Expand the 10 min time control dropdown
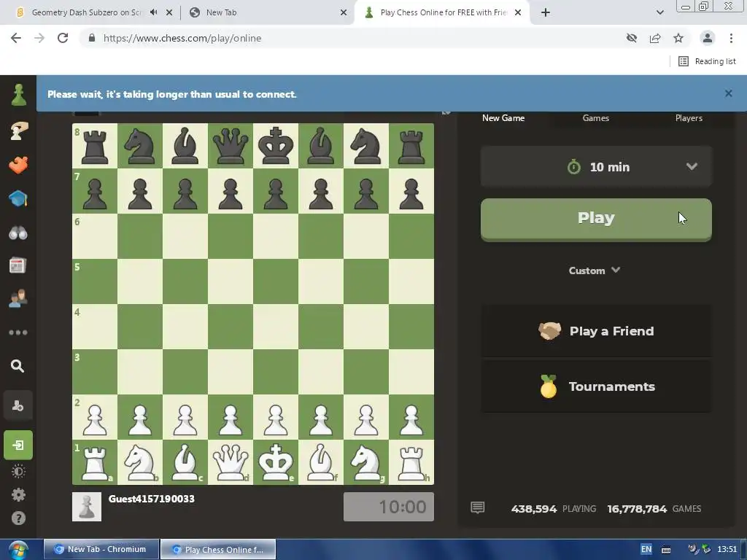The image size is (747, 560). coord(596,167)
